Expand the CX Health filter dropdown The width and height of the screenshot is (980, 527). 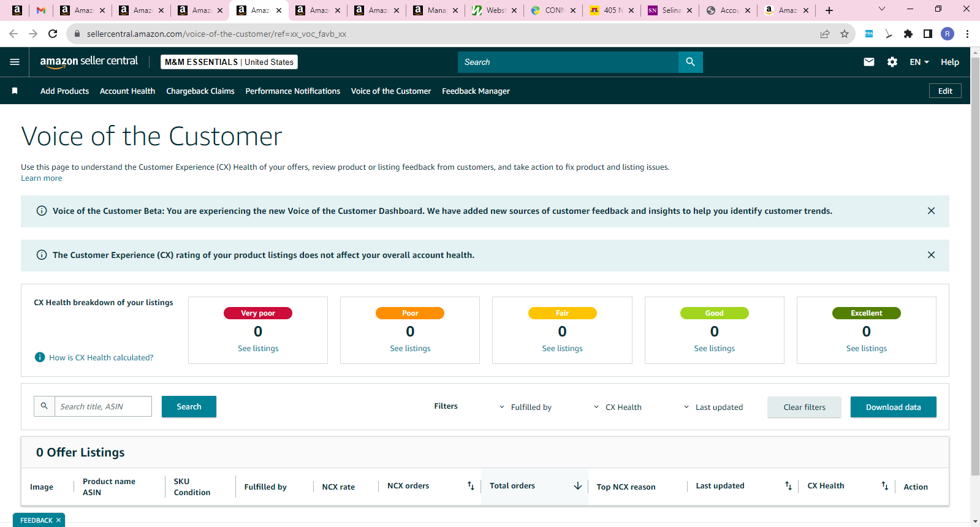tap(618, 407)
